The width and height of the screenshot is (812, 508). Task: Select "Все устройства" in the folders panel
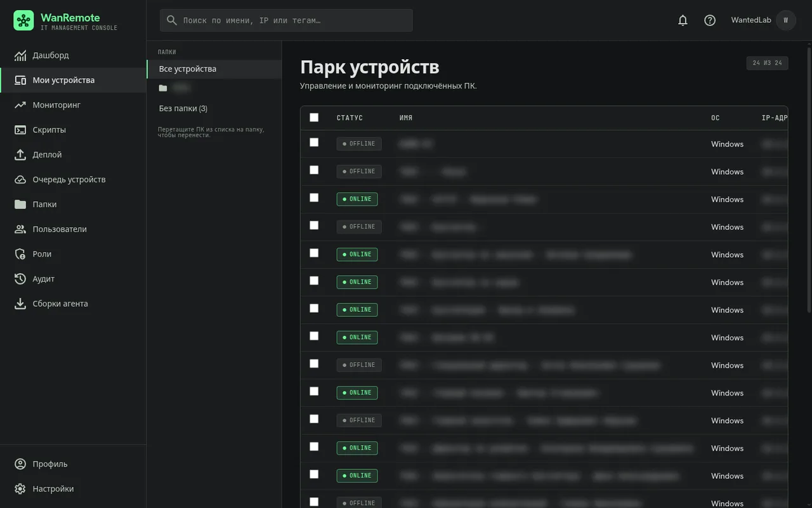pos(214,69)
